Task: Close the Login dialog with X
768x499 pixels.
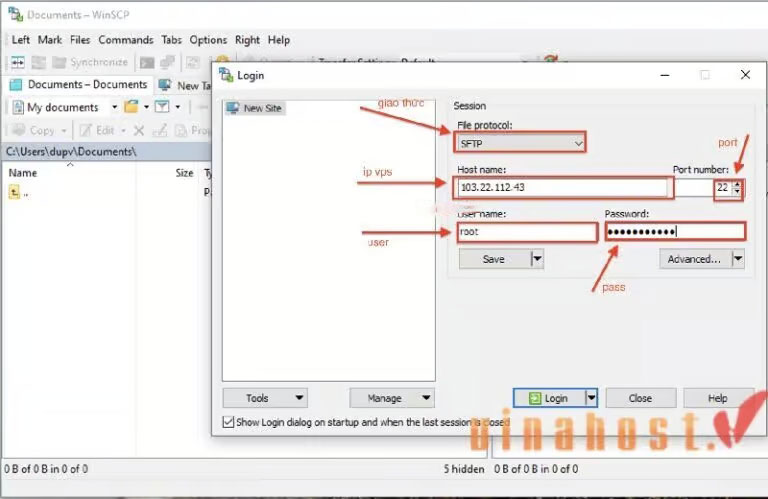Action: click(745, 74)
